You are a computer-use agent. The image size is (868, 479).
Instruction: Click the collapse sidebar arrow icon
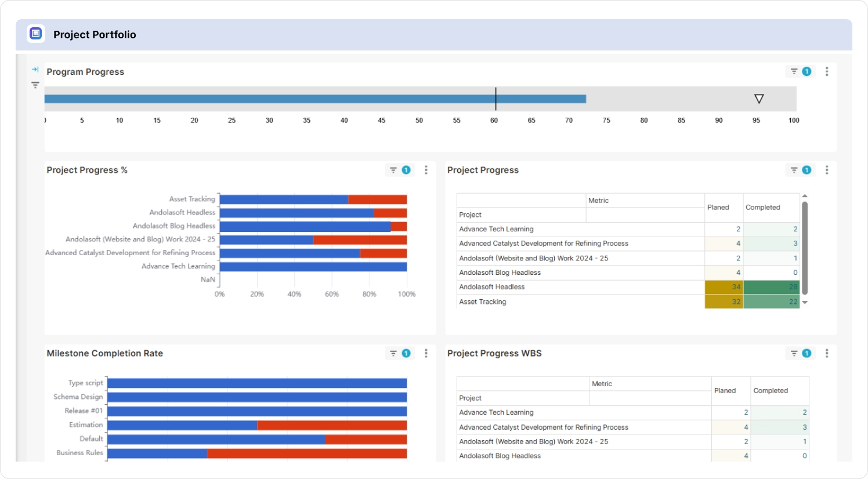pyautogui.click(x=35, y=70)
